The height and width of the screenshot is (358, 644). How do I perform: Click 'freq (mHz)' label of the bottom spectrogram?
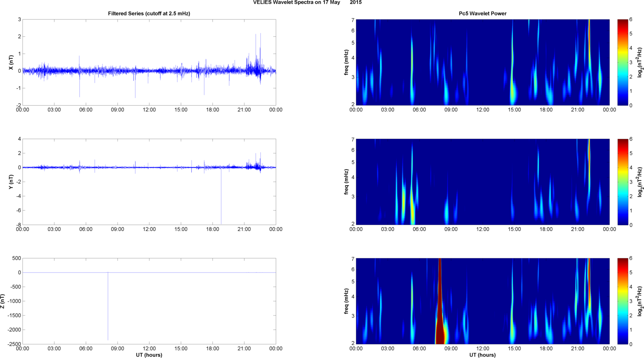(346, 301)
